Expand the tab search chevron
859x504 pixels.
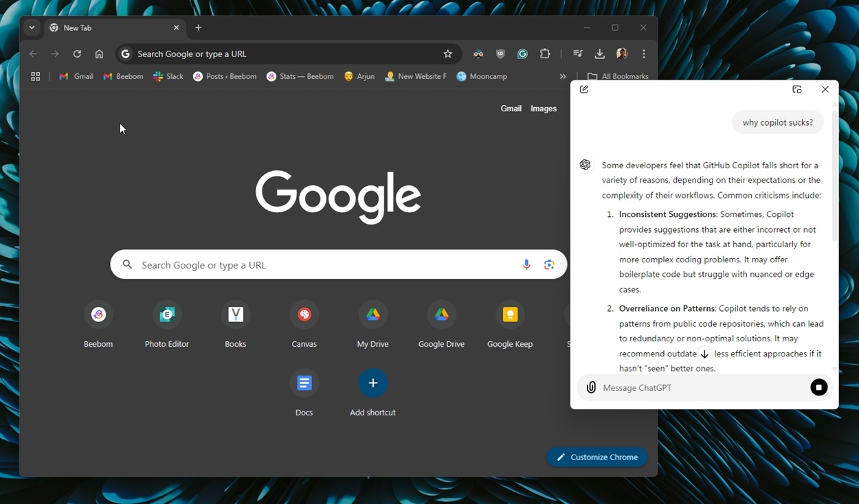pyautogui.click(x=32, y=27)
